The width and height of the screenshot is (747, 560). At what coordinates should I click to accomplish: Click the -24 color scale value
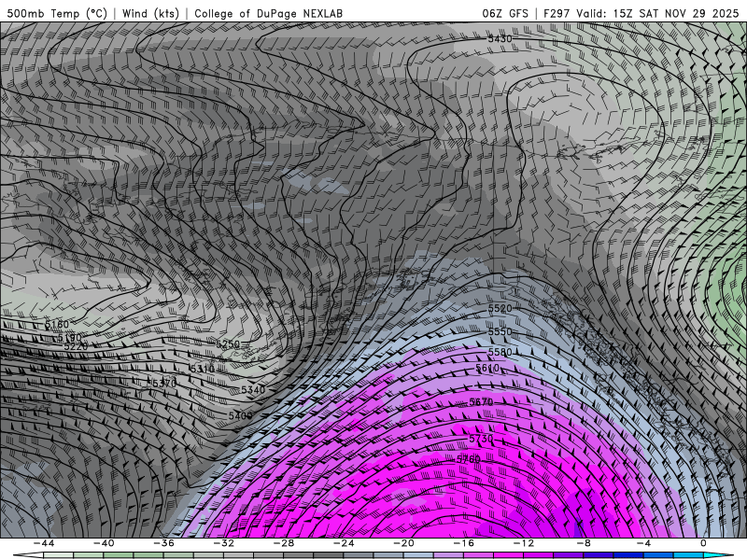(344, 543)
